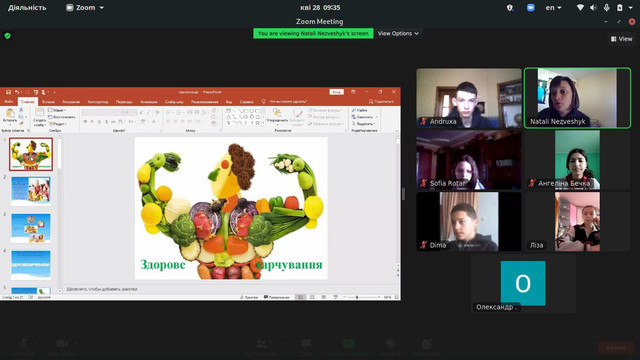The image size is (640, 360).
Task: Click the zoom percentage value in status bar
Action: [387, 297]
